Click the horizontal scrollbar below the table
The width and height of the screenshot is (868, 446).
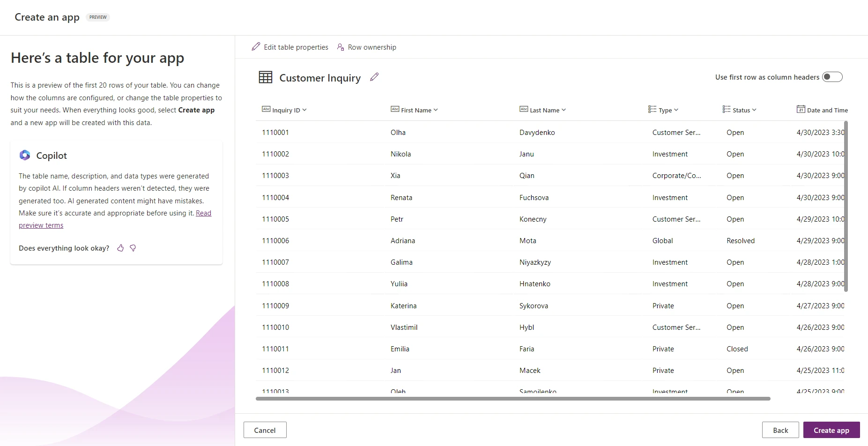(x=512, y=399)
